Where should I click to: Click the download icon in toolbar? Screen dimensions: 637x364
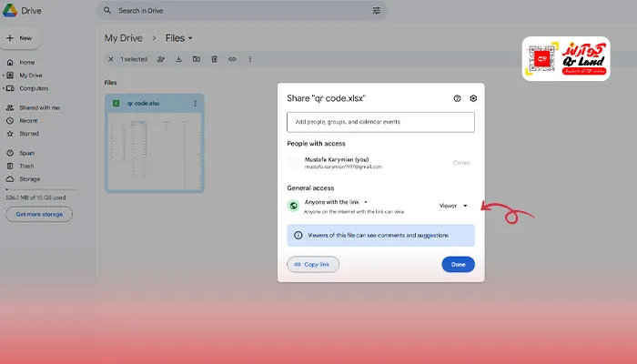[179, 59]
